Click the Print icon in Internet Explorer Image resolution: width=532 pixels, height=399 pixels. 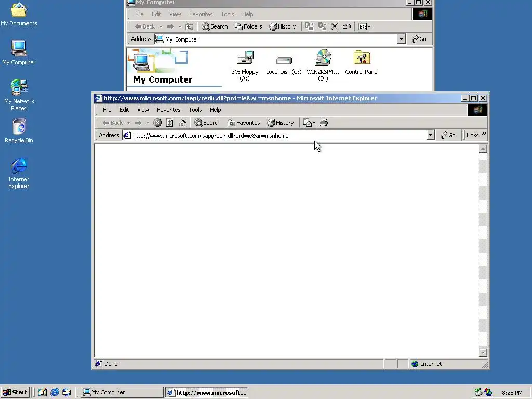tap(324, 123)
